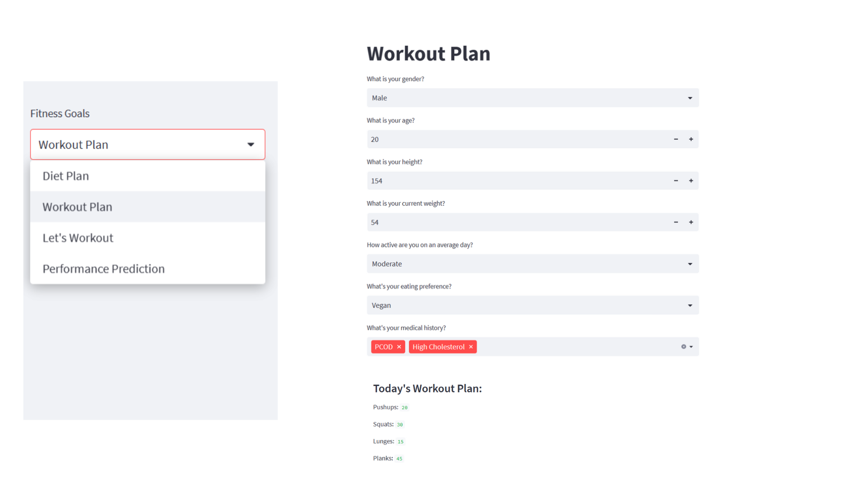Open the activity level dropdown
This screenshot has height=494, width=868.
click(532, 263)
